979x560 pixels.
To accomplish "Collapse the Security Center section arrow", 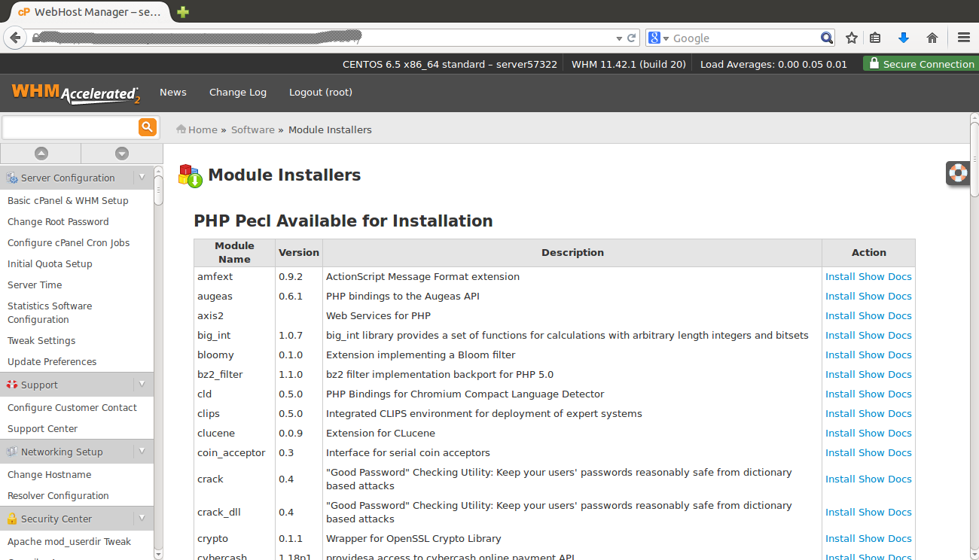I will pyautogui.click(x=142, y=518).
